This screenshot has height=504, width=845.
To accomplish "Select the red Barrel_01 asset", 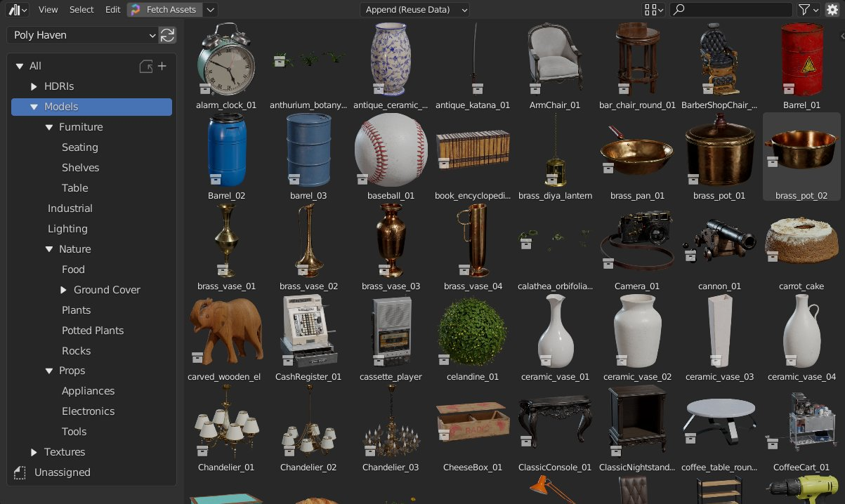I will pyautogui.click(x=801, y=59).
